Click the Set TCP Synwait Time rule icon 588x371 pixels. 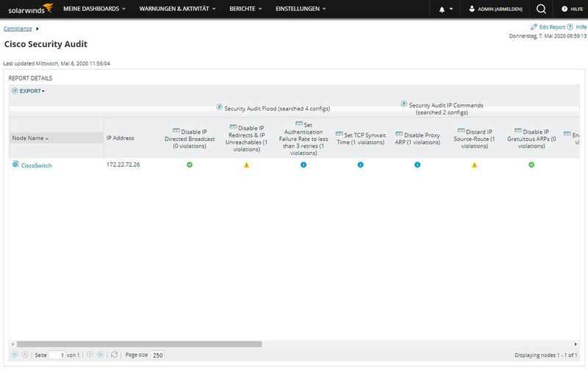[340, 134]
